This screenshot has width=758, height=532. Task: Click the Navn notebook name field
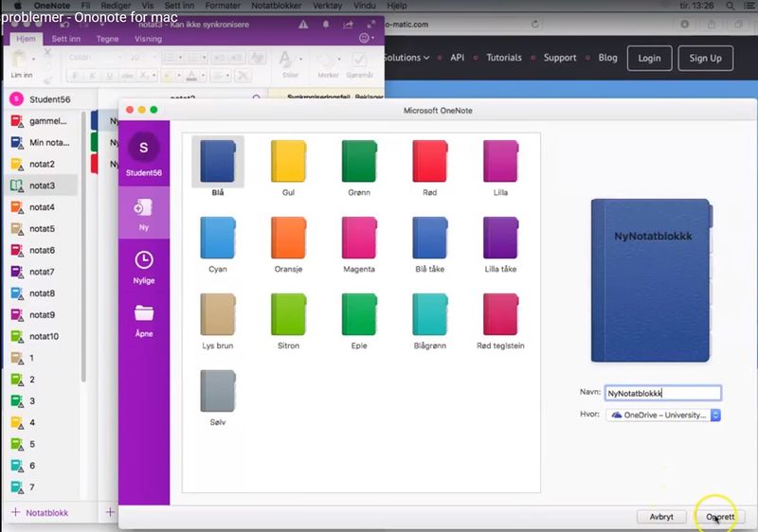(662, 393)
